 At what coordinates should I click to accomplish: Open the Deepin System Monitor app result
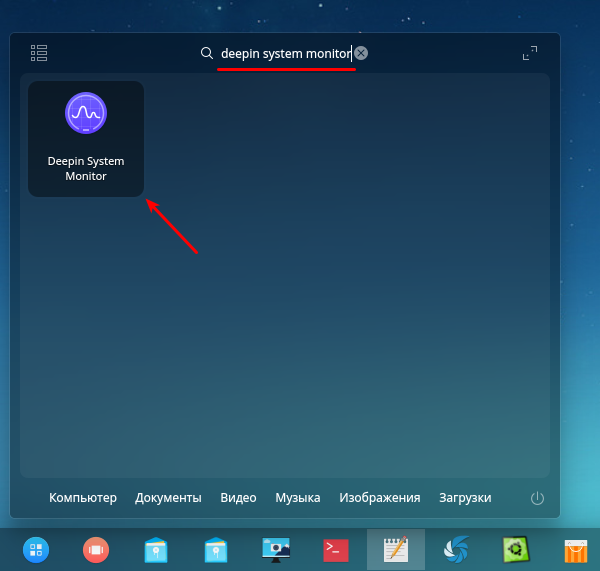[86, 139]
